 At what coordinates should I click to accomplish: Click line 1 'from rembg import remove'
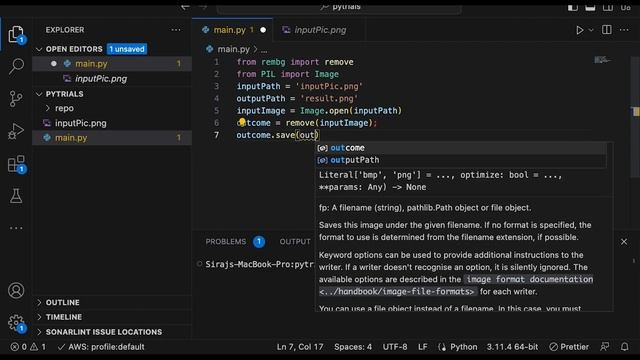tap(295, 62)
